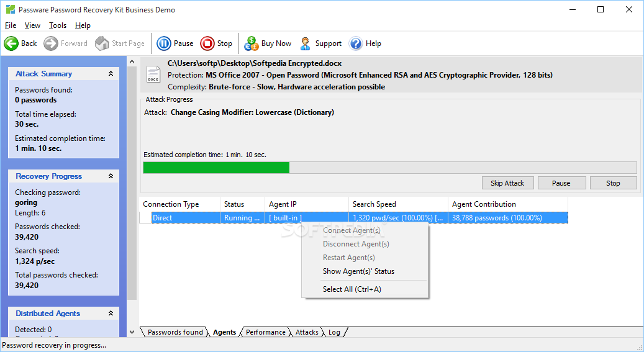Click the blue Help question mark icon
The width and height of the screenshot is (644, 352).
click(356, 43)
